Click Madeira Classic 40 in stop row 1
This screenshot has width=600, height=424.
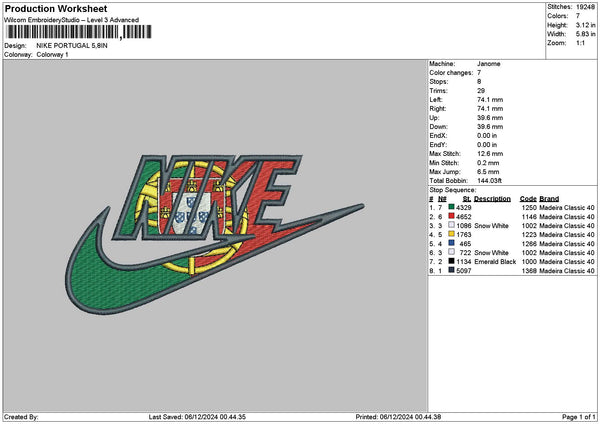[x=567, y=208]
